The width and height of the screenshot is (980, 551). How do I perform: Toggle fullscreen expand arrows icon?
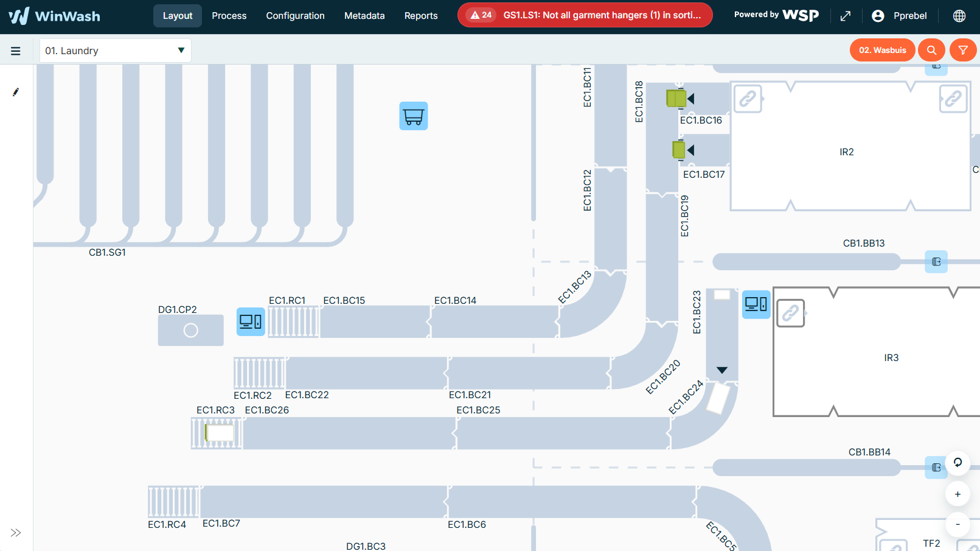[x=845, y=16]
